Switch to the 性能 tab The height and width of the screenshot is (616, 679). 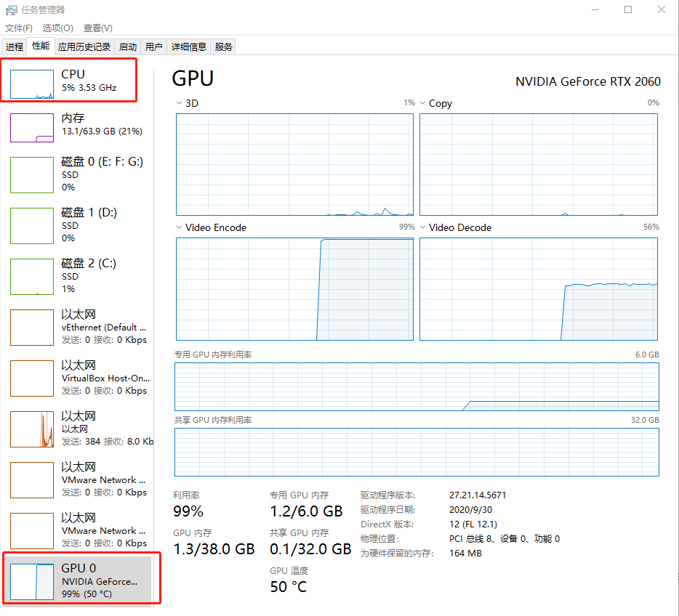click(x=41, y=46)
